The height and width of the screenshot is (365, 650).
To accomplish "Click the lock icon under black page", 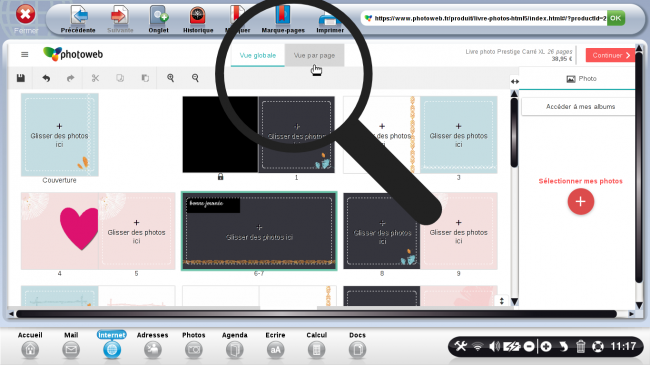I will point(221,177).
